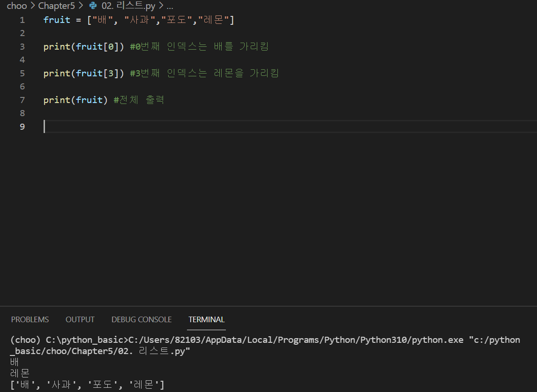
Task: Click the comment '#0번째 인덱스는 배를 가리킴'
Action: point(199,46)
